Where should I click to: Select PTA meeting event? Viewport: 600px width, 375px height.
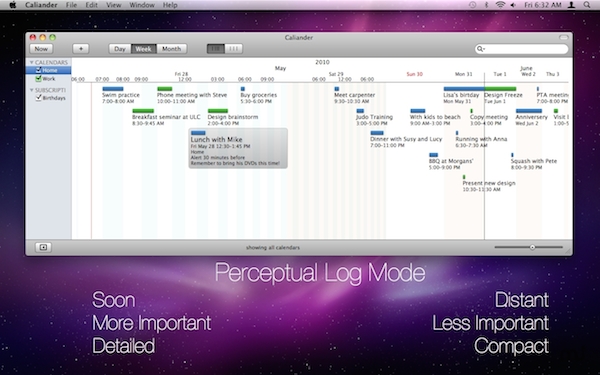tap(552, 95)
